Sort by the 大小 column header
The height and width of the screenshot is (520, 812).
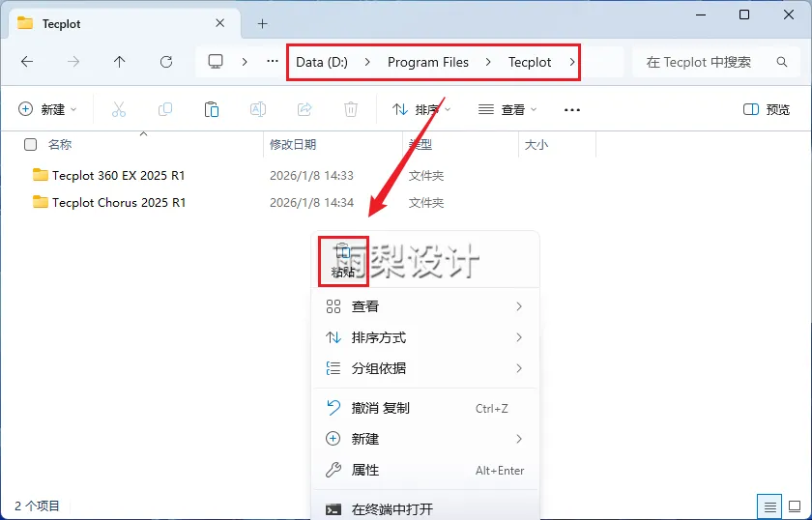pos(536,145)
